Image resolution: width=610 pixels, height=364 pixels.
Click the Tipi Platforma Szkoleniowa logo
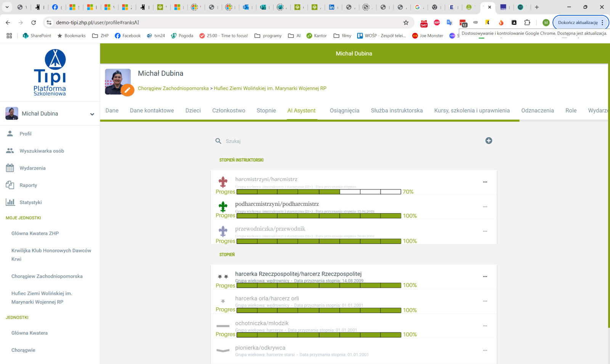[50, 72]
